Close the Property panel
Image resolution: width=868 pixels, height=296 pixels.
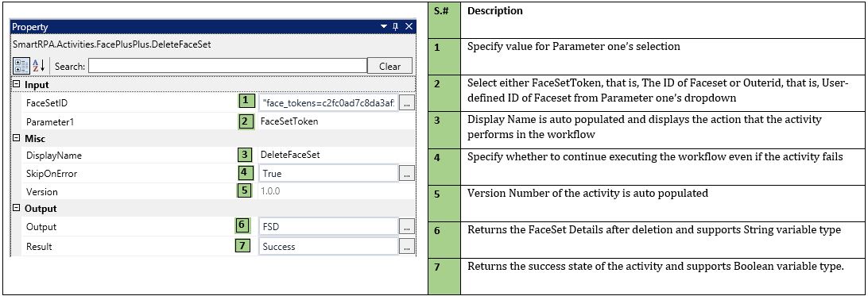point(409,26)
